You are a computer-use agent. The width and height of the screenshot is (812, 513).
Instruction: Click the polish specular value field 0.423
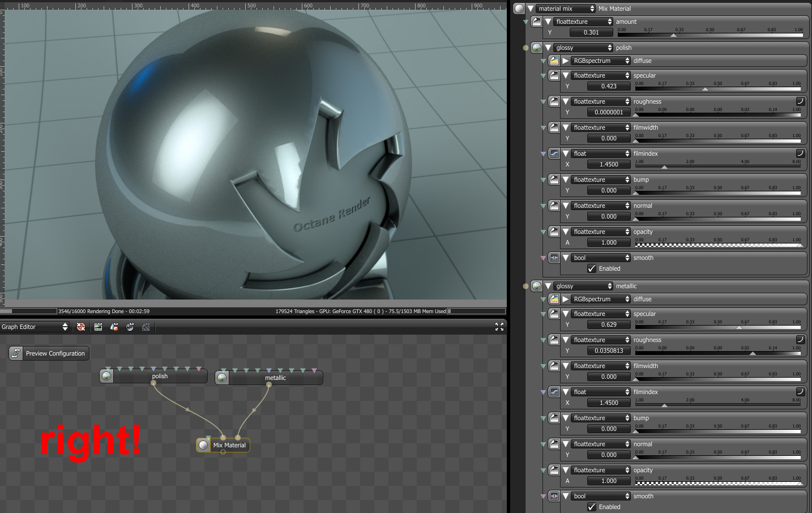tap(609, 86)
